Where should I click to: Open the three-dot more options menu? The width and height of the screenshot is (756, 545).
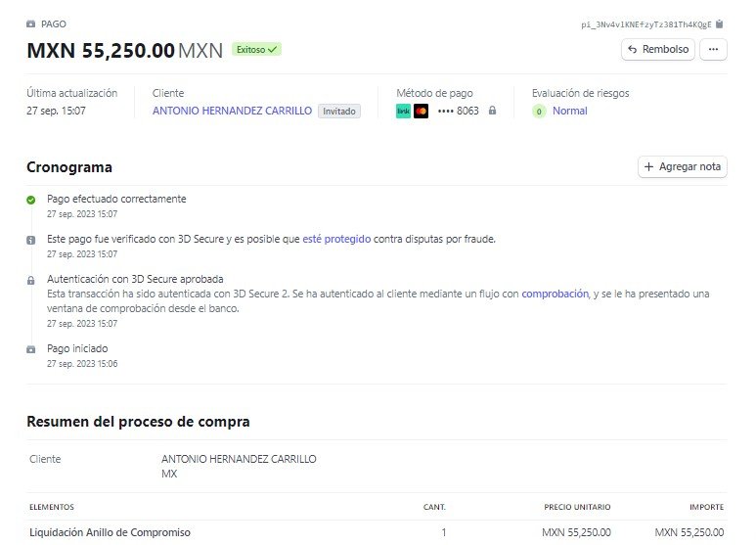[713, 49]
